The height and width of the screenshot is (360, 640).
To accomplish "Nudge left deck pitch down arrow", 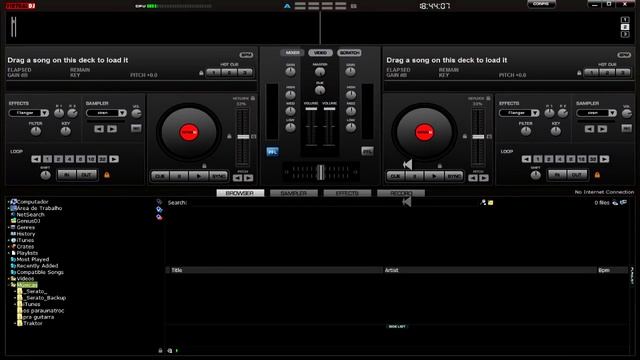I will [x=238, y=178].
